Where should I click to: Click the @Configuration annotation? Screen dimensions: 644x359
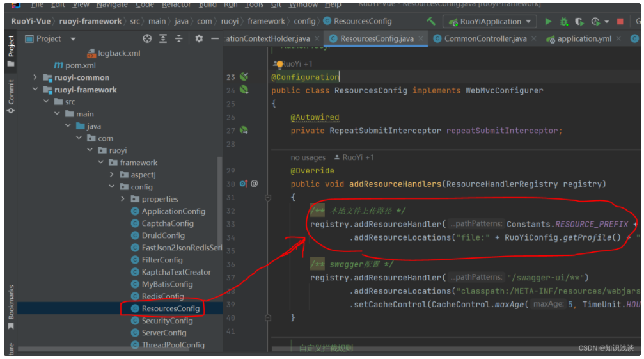[x=305, y=77]
